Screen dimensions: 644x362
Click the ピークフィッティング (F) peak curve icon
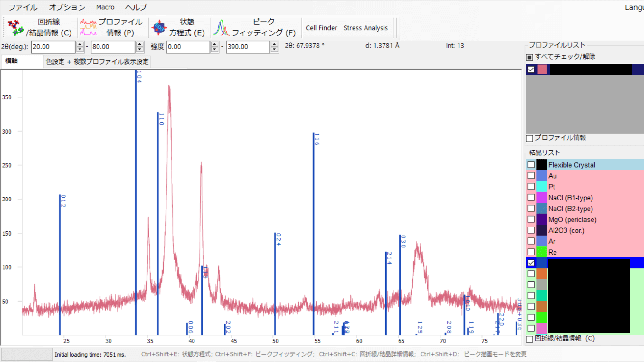[x=221, y=28]
